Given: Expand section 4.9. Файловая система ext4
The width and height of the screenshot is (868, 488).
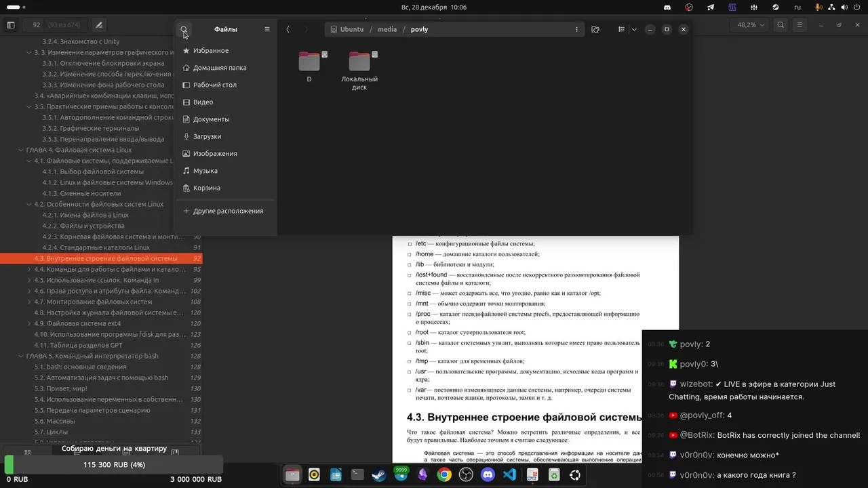Looking at the screenshot, I should tap(29, 323).
